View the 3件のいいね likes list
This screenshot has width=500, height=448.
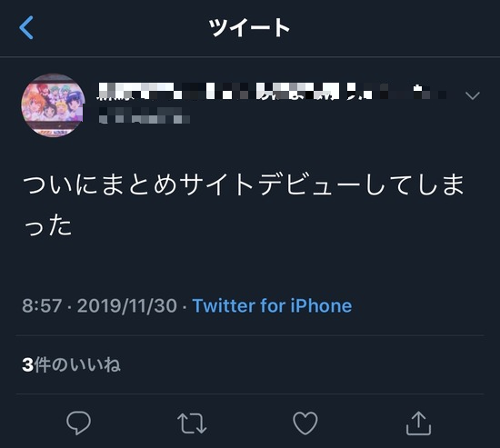point(71,364)
